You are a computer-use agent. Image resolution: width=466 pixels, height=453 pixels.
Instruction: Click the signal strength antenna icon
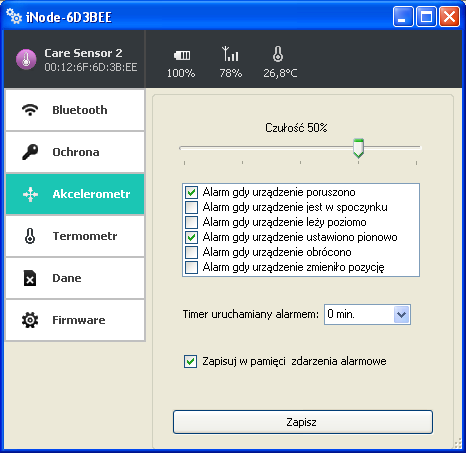point(230,54)
